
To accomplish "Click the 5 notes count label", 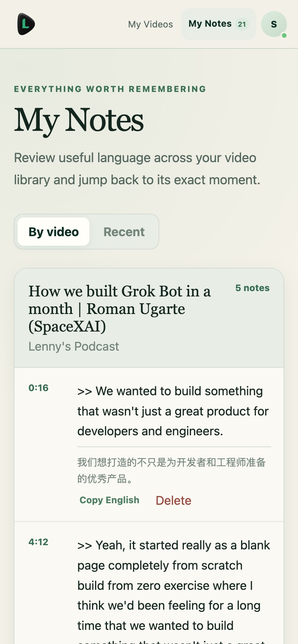I will coord(253,288).
